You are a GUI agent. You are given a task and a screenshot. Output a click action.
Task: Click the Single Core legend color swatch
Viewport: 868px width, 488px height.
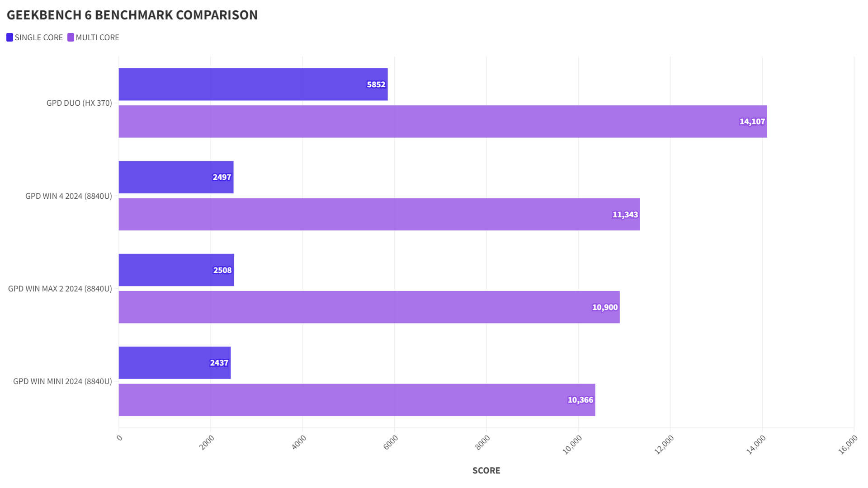pos(9,38)
